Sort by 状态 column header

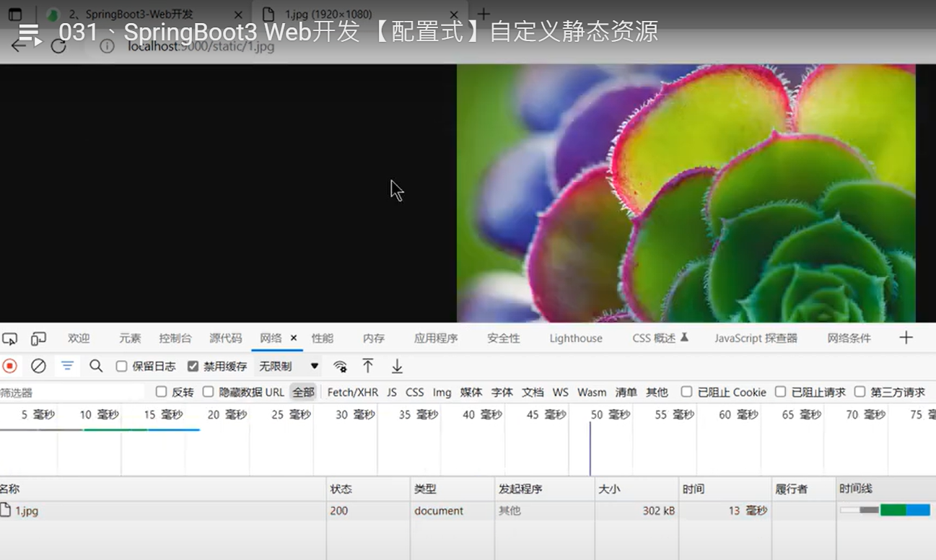368,489
